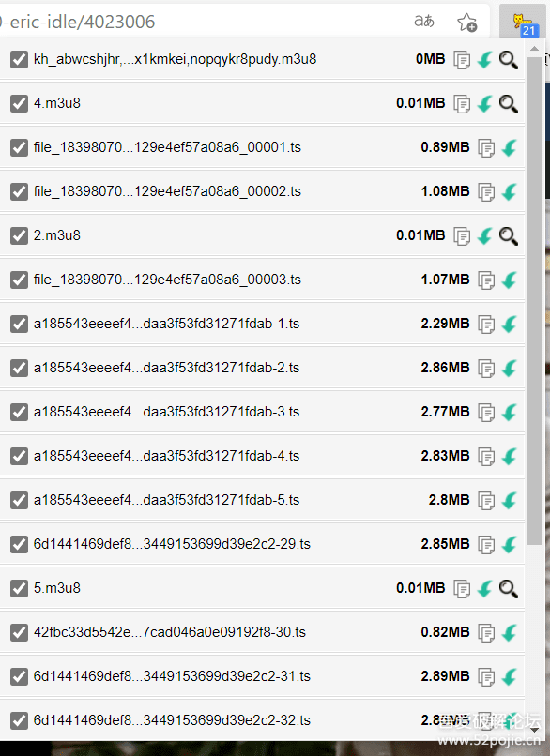Download the kh_abwcshjhr m3u8 file
The image size is (550, 756).
point(485,60)
